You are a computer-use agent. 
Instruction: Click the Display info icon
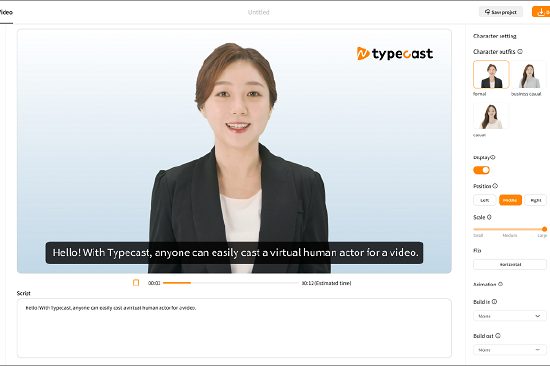coord(493,157)
